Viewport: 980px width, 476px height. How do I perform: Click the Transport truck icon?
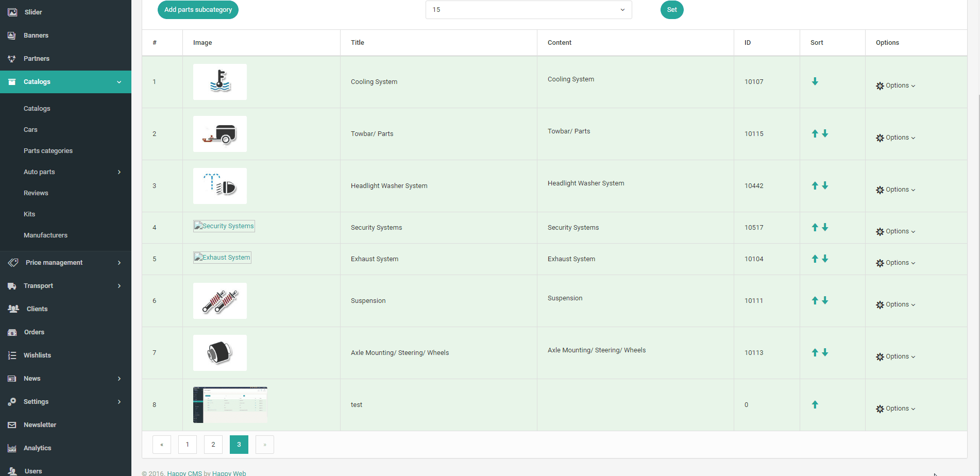pyautogui.click(x=12, y=286)
